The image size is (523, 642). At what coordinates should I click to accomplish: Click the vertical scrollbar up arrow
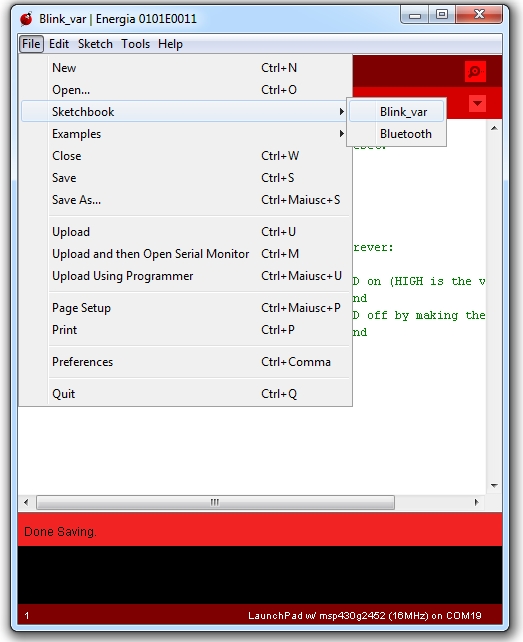(494, 128)
